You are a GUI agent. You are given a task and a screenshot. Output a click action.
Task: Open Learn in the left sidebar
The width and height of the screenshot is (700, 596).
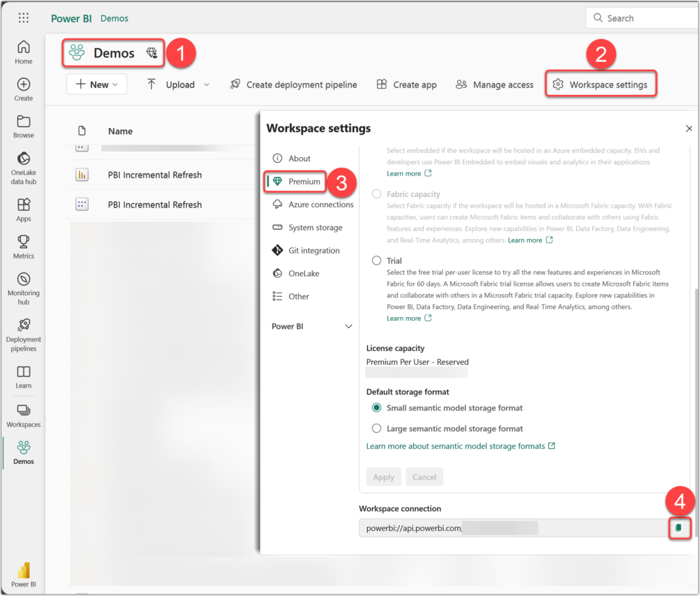[x=24, y=377]
